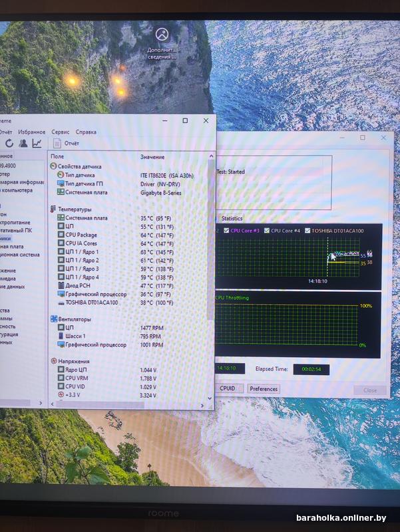Switch to the Statistics tab

232,218
